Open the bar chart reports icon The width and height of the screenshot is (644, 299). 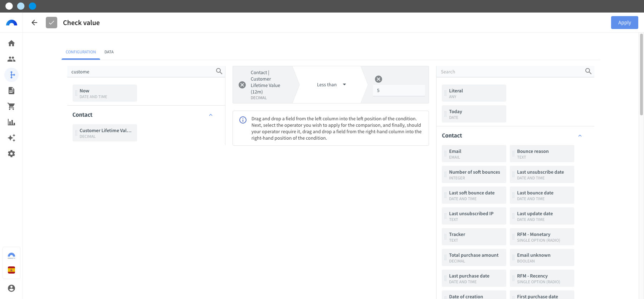[11, 122]
